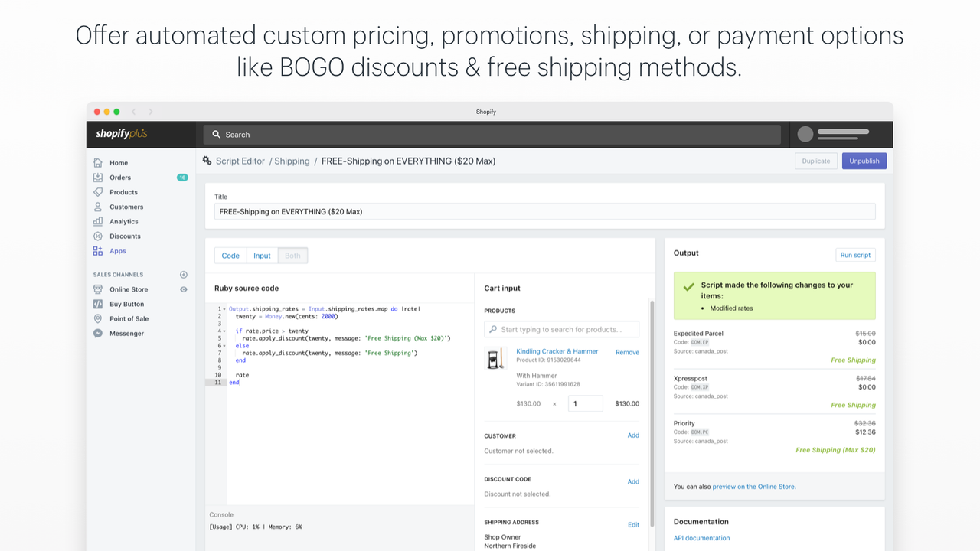
Task: Open the Customers section
Action: tap(125, 207)
